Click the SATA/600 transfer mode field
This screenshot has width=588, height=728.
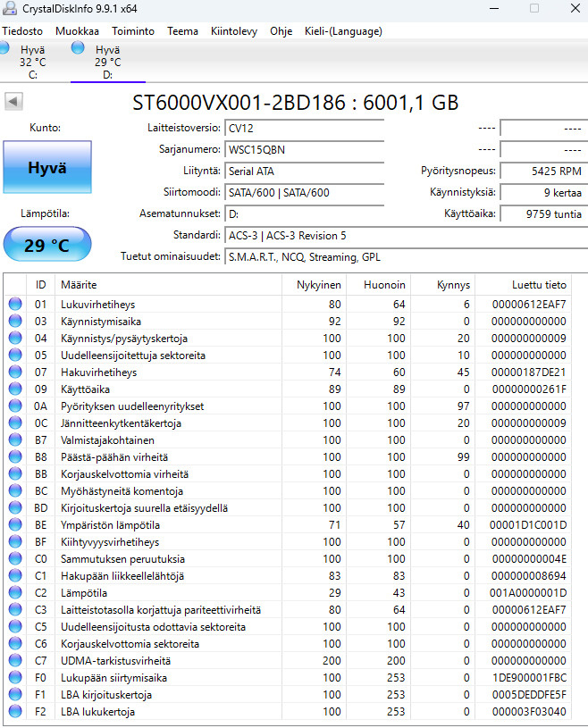click(x=304, y=192)
